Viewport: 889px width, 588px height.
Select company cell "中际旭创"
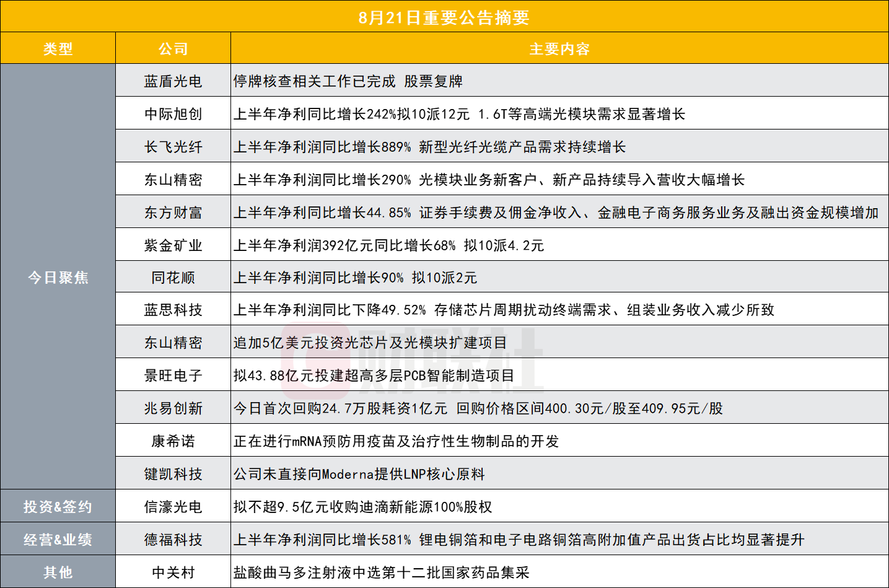pyautogui.click(x=173, y=114)
